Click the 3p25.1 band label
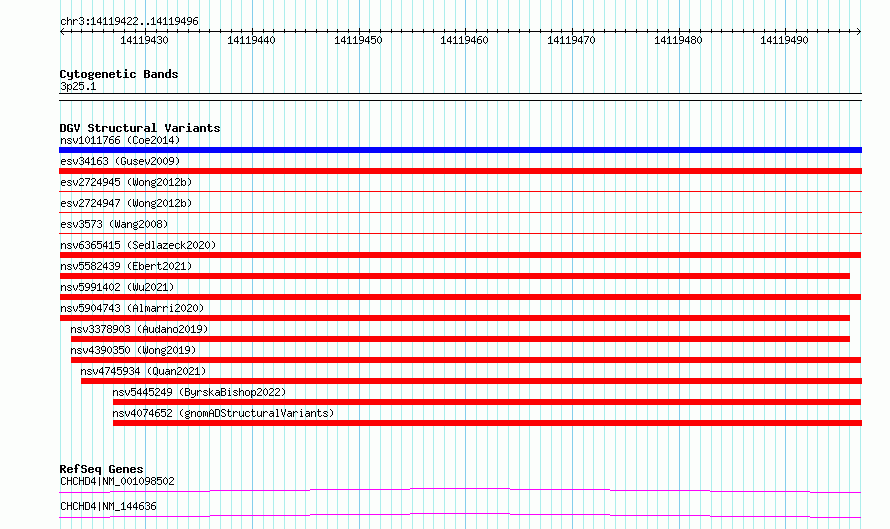 78,86
